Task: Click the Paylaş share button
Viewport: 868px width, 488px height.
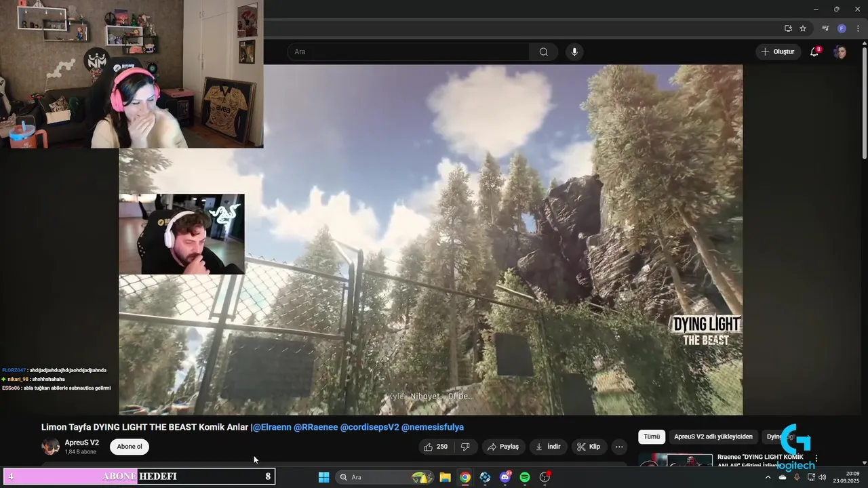Action: [502, 447]
